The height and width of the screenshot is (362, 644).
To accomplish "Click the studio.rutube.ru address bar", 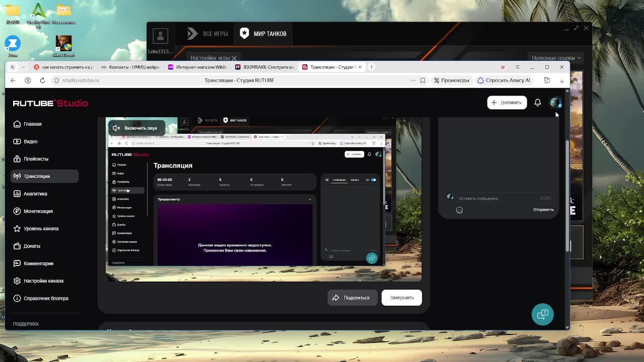I will 81,80.
